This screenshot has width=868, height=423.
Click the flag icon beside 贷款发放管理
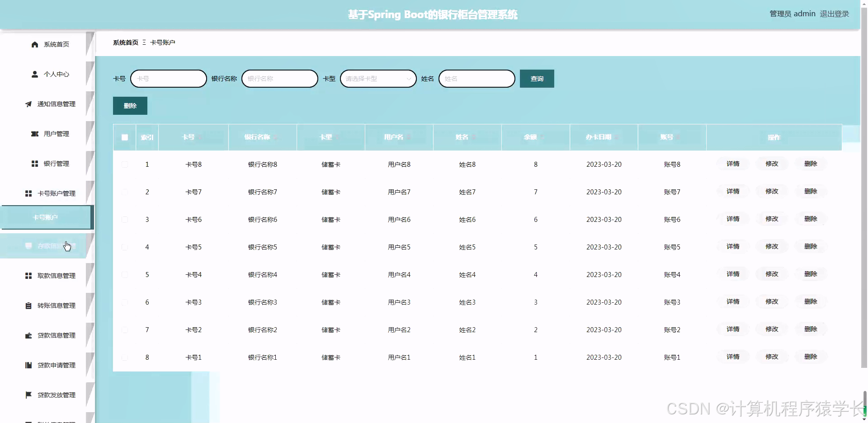coord(28,395)
